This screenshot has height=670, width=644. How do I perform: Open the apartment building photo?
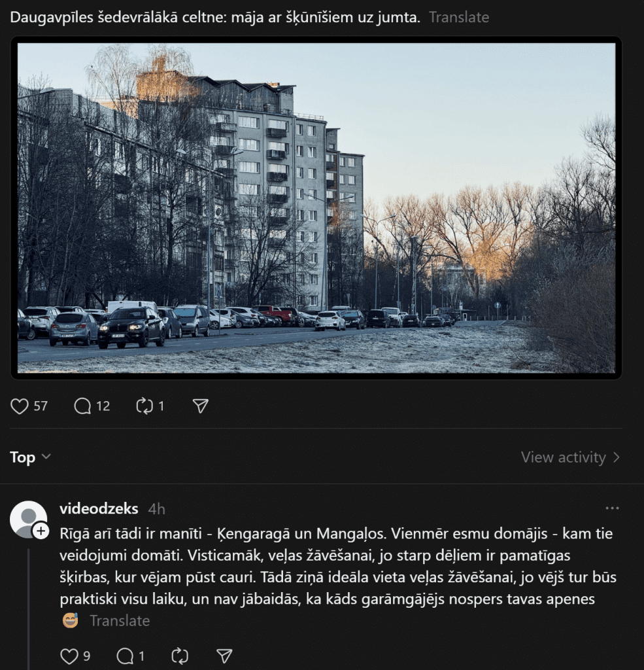point(316,207)
